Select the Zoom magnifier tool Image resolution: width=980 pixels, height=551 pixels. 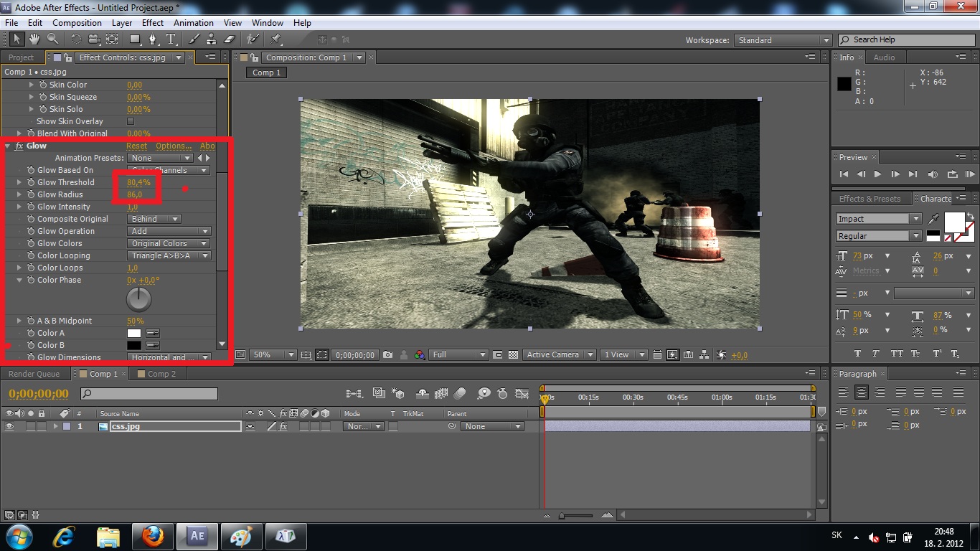click(x=53, y=39)
